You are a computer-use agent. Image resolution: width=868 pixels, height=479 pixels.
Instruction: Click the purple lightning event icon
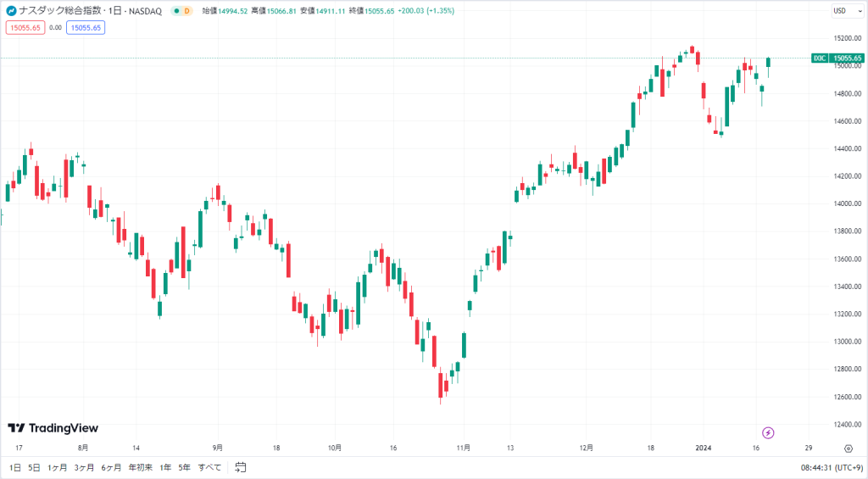tap(768, 432)
